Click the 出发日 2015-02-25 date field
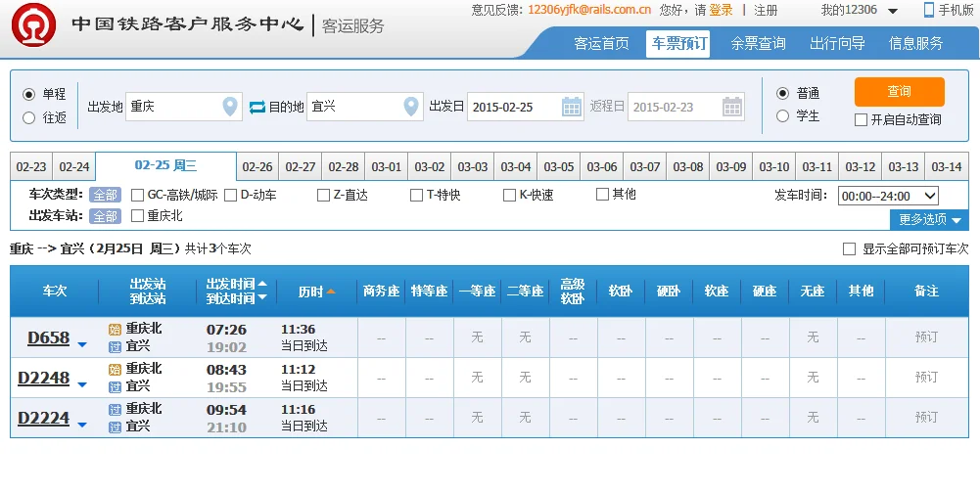Image resolution: width=980 pixels, height=494 pixels. pos(525,107)
